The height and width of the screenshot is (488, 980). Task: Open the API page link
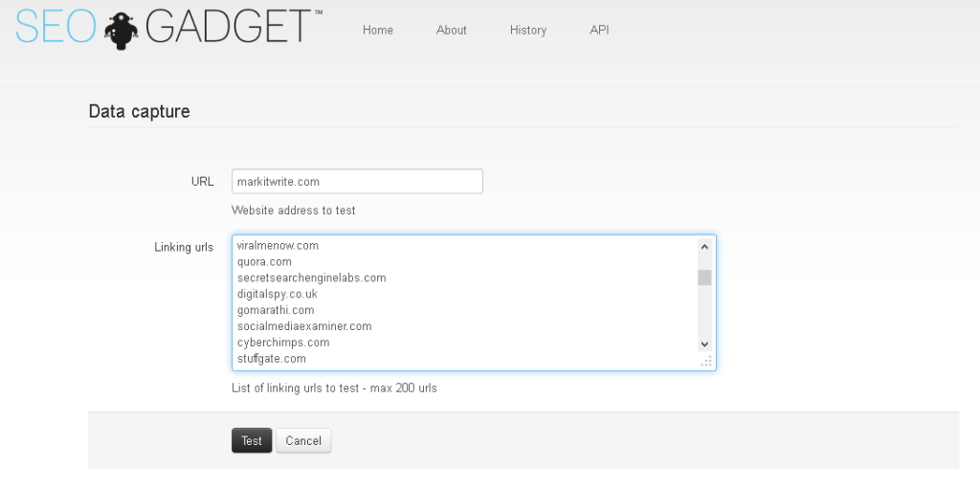tap(599, 30)
